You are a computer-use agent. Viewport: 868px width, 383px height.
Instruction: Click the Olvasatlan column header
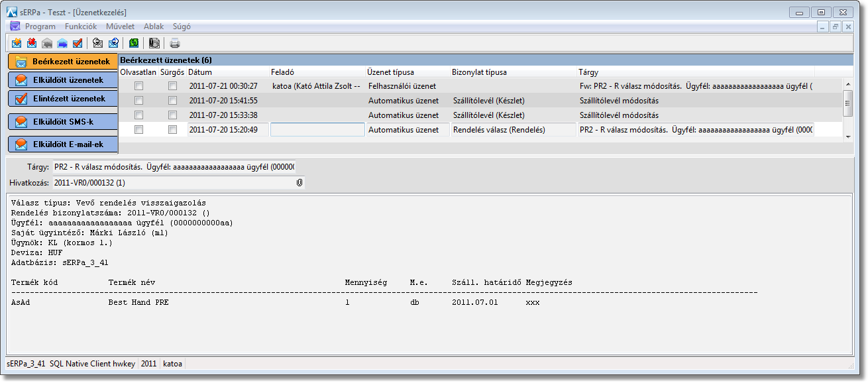click(138, 72)
